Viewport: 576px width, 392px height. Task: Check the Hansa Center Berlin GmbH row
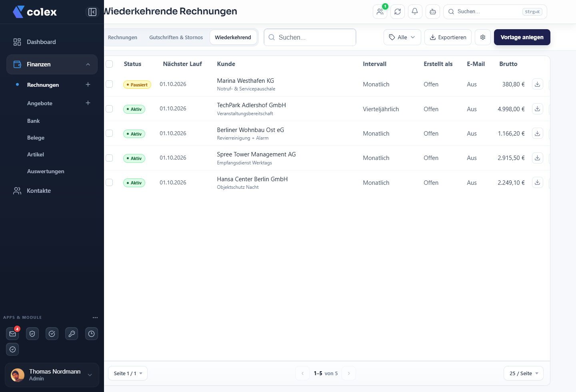(109, 182)
